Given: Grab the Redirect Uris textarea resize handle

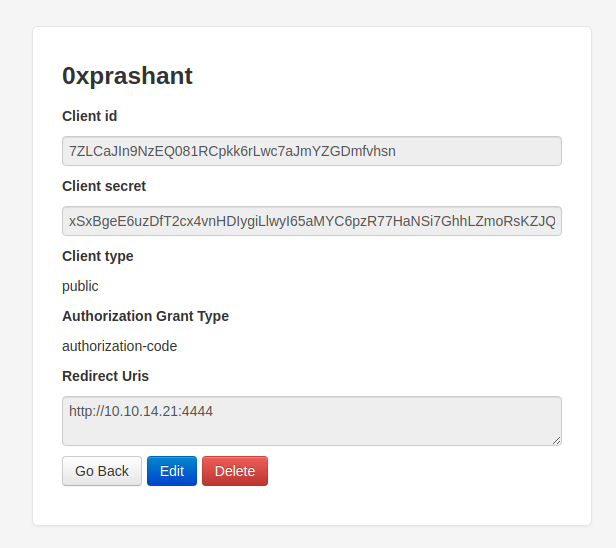Looking at the screenshot, I should [x=556, y=440].
